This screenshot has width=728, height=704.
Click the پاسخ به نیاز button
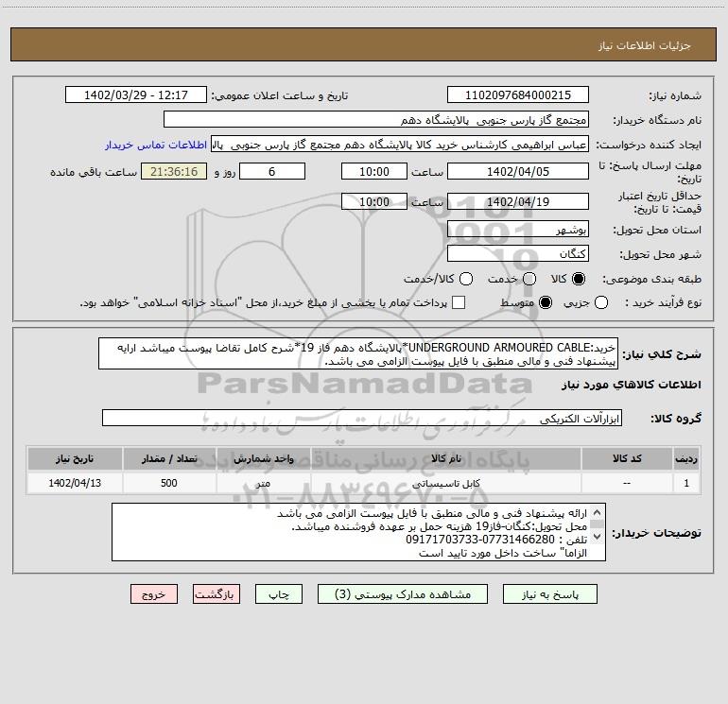pos(549,594)
